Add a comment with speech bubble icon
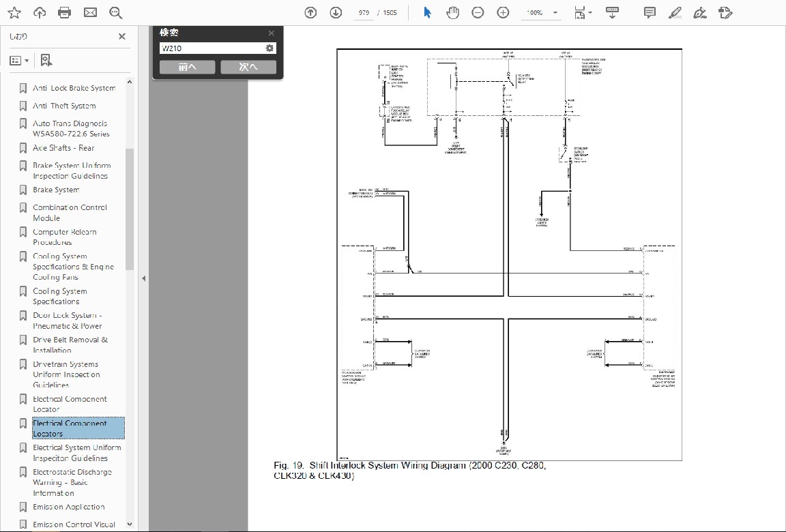The width and height of the screenshot is (786, 532). click(x=650, y=12)
